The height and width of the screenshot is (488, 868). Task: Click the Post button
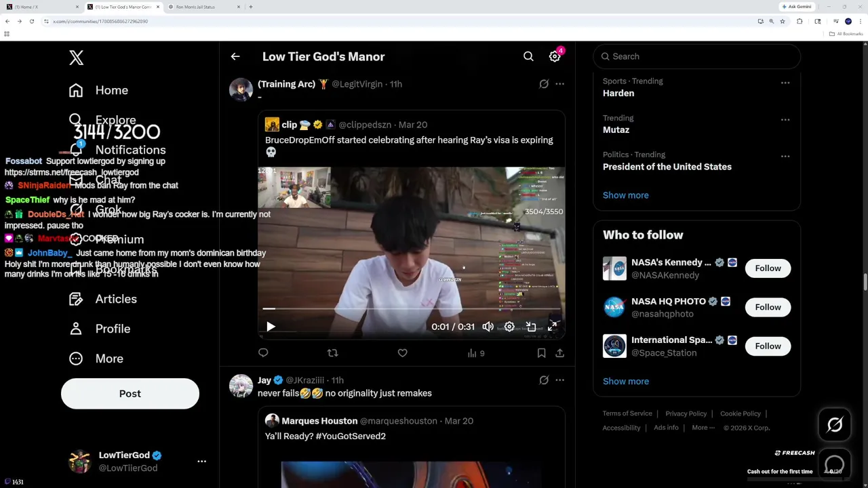pyautogui.click(x=130, y=394)
